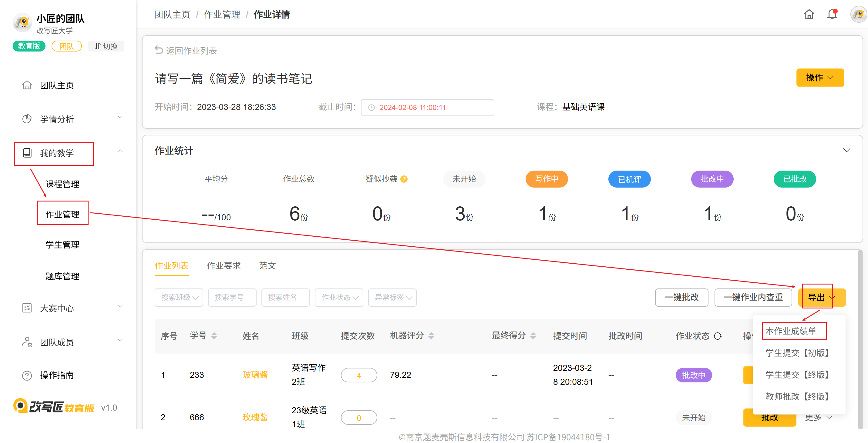Click the user avatar at top right
This screenshot has height=443, width=868.
858,15
